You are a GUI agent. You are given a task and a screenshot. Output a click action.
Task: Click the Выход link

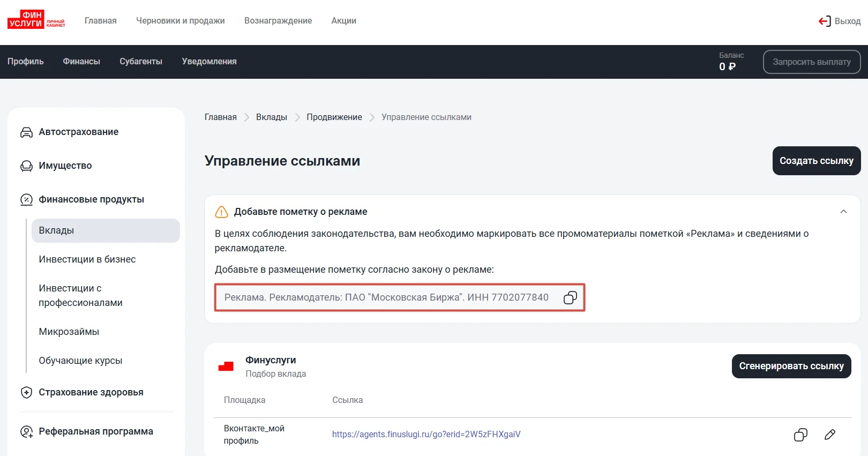point(848,21)
